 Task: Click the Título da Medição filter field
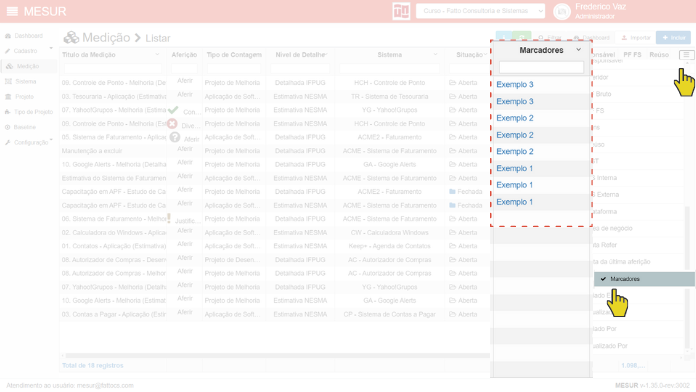pyautogui.click(x=113, y=68)
